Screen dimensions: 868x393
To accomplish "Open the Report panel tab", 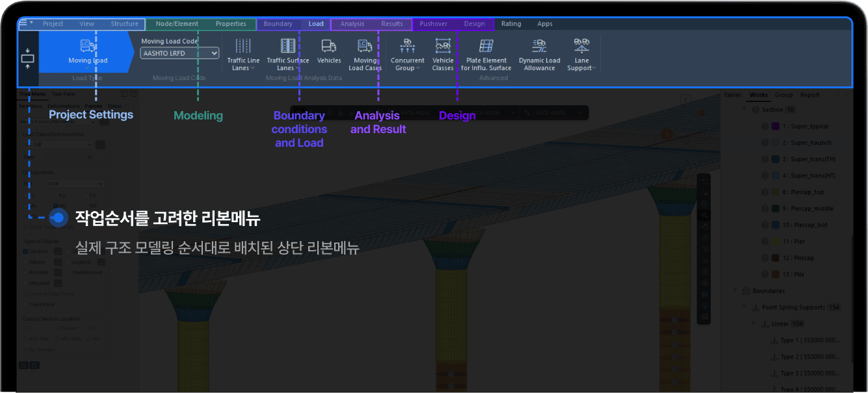I will [x=810, y=95].
